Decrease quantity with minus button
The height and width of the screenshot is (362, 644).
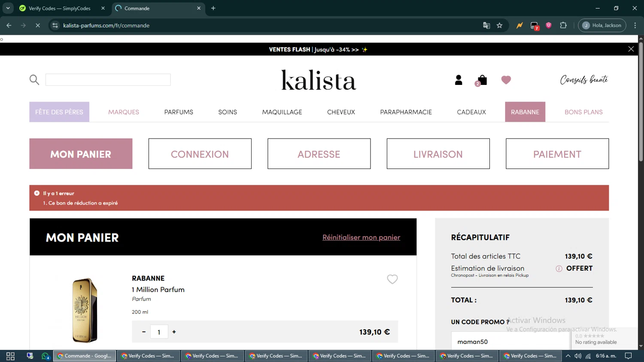pos(144,332)
